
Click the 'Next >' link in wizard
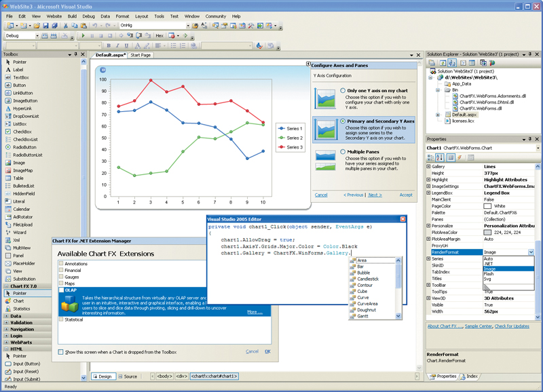pyautogui.click(x=375, y=195)
